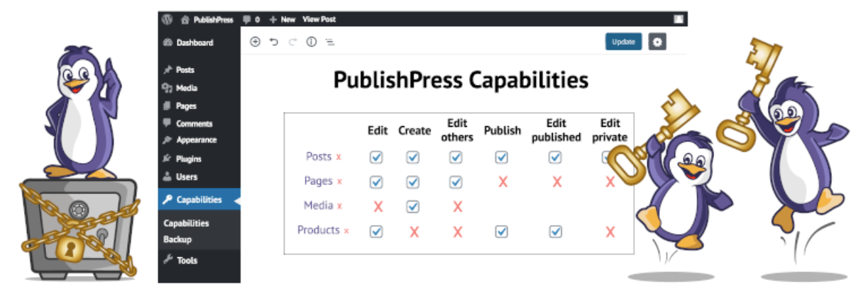Open Appearance menu item
Image resolution: width=868 pixels, height=287 pixels.
(x=189, y=140)
